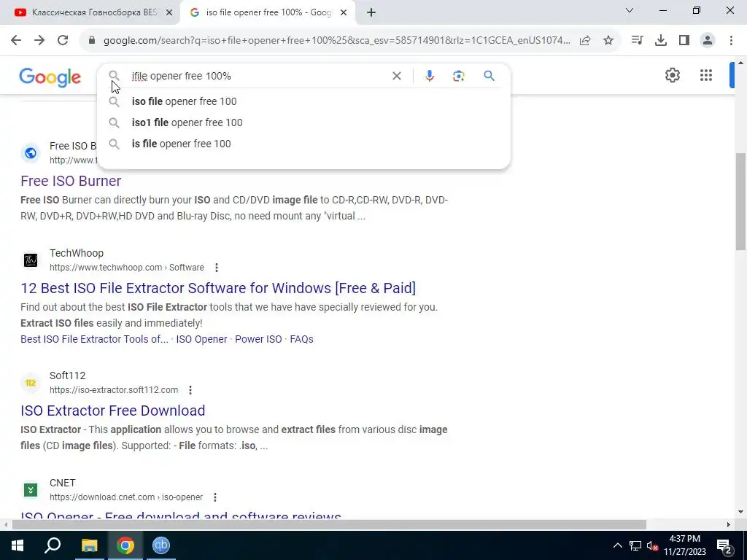Open a new browser tab

(x=371, y=12)
